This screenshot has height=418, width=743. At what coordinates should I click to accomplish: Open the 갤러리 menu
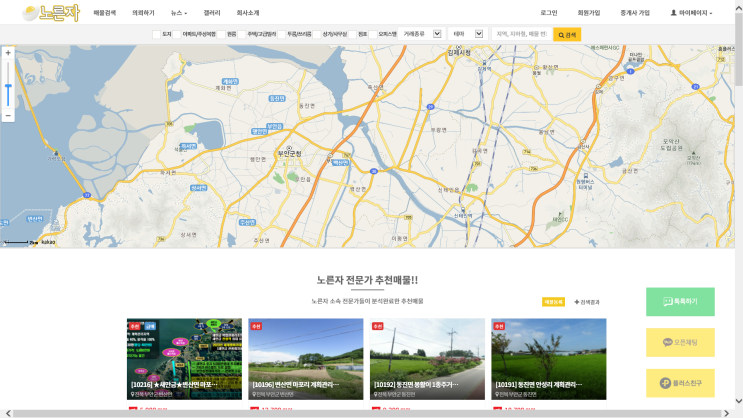212,13
